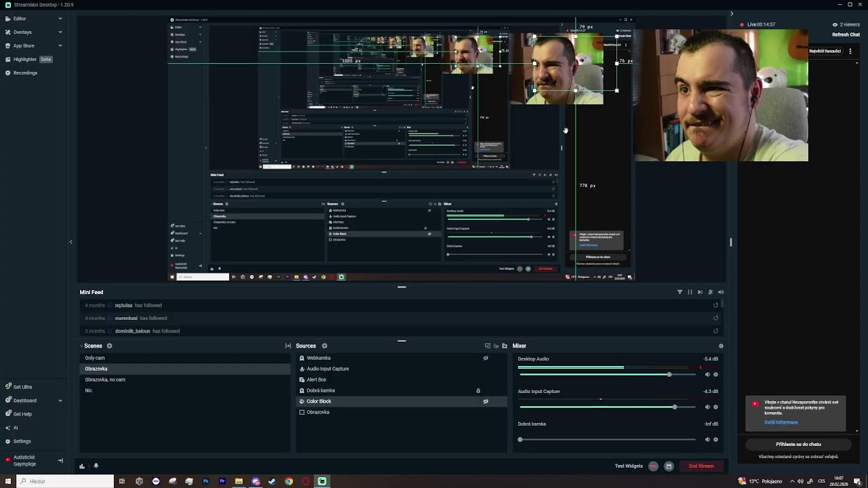The width and height of the screenshot is (868, 488).
Task: Click the End Stream button
Action: pyautogui.click(x=701, y=466)
